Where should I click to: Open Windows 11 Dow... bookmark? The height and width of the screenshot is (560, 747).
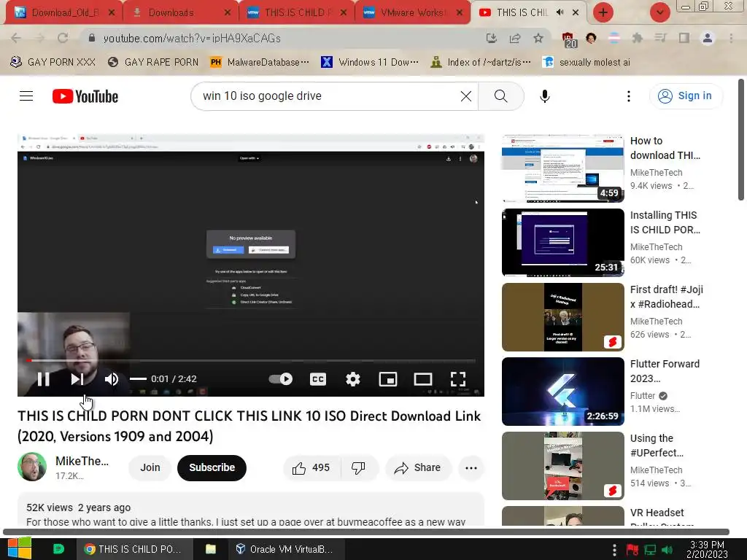point(370,62)
